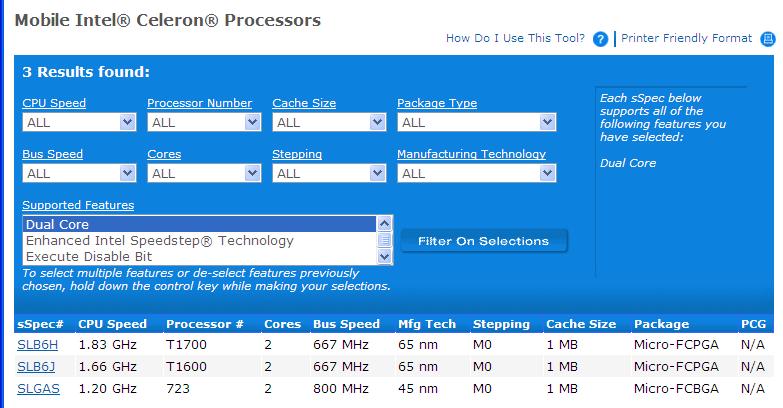783x408 pixels.
Task: Click the T1700 processor number cell
Action: pos(186,345)
